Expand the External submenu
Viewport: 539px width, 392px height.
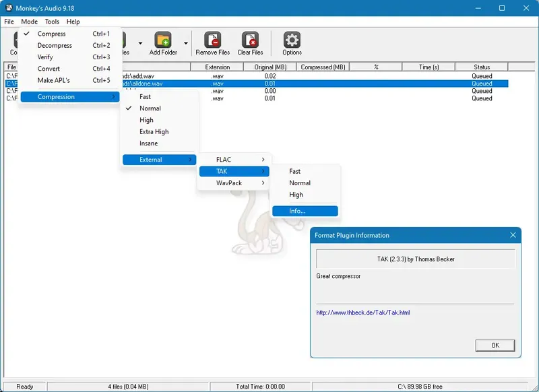point(159,160)
